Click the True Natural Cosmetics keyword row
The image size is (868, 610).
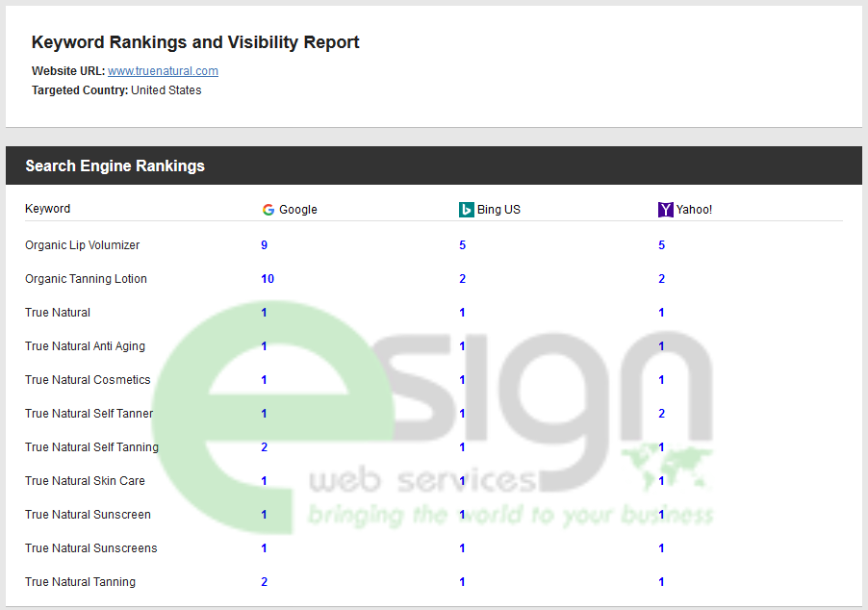click(88, 380)
